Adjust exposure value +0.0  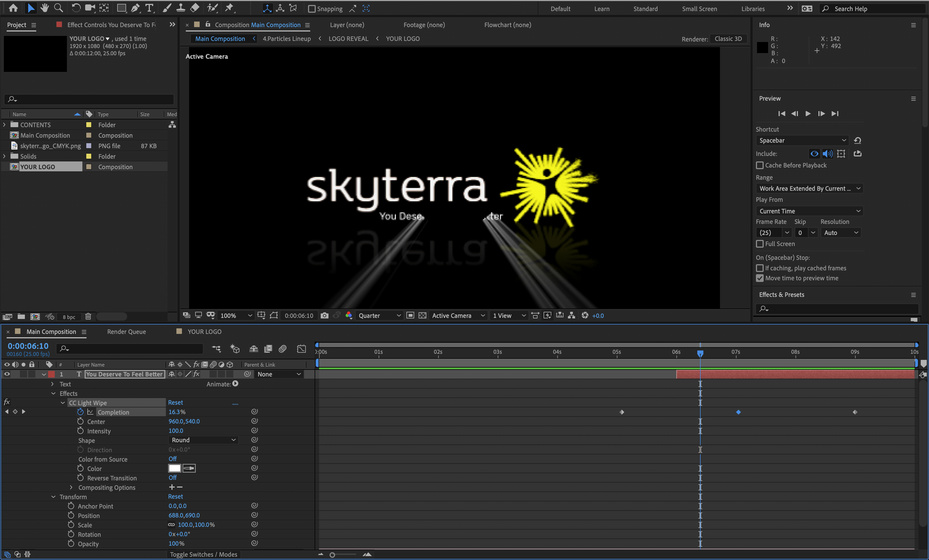598,316
